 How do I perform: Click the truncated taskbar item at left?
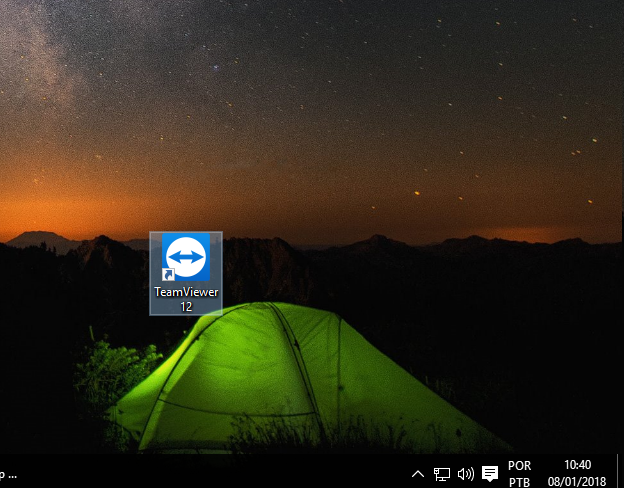coord(8,473)
